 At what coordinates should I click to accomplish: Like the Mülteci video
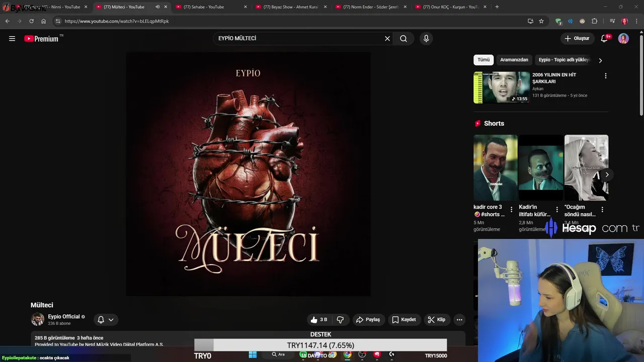pyautogui.click(x=318, y=320)
